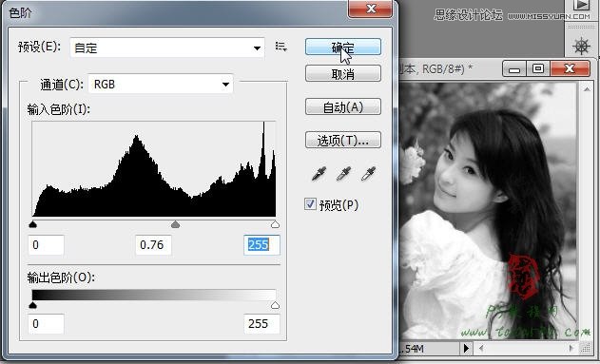The height and width of the screenshot is (364, 600).
Task: Click the 取消 Cancel button
Action: click(x=343, y=73)
